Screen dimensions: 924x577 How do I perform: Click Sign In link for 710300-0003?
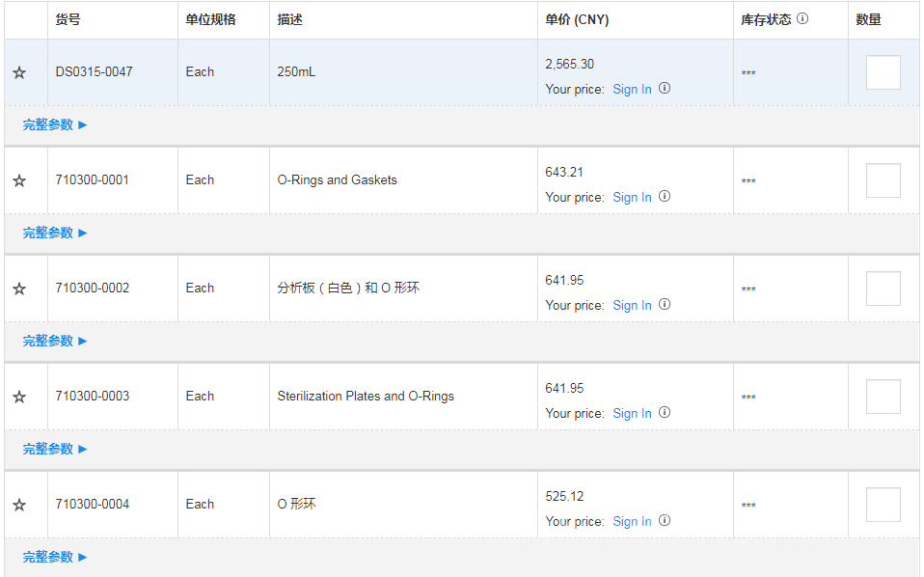(632, 413)
